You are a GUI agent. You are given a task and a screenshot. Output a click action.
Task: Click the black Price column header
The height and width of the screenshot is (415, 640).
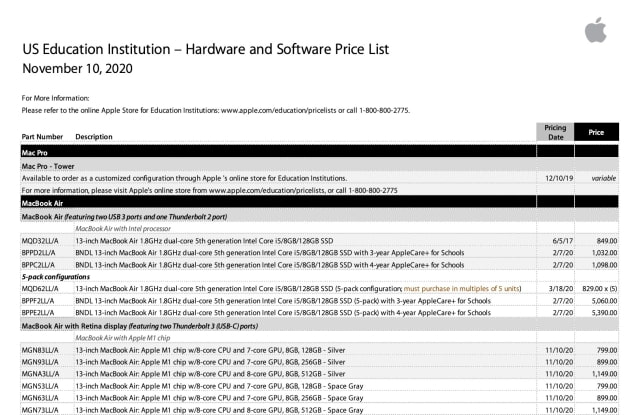click(596, 132)
